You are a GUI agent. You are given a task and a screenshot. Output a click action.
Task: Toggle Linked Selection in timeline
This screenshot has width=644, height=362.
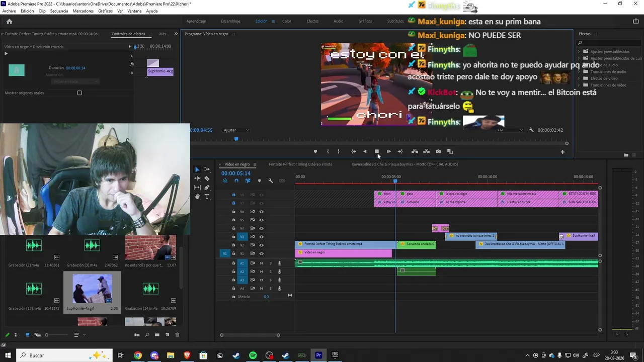248,181
